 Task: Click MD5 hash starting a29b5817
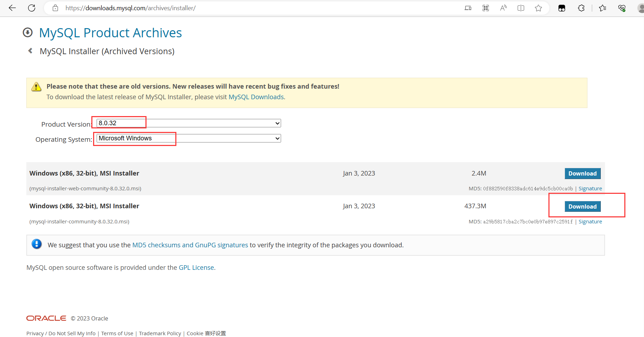pyautogui.click(x=528, y=222)
